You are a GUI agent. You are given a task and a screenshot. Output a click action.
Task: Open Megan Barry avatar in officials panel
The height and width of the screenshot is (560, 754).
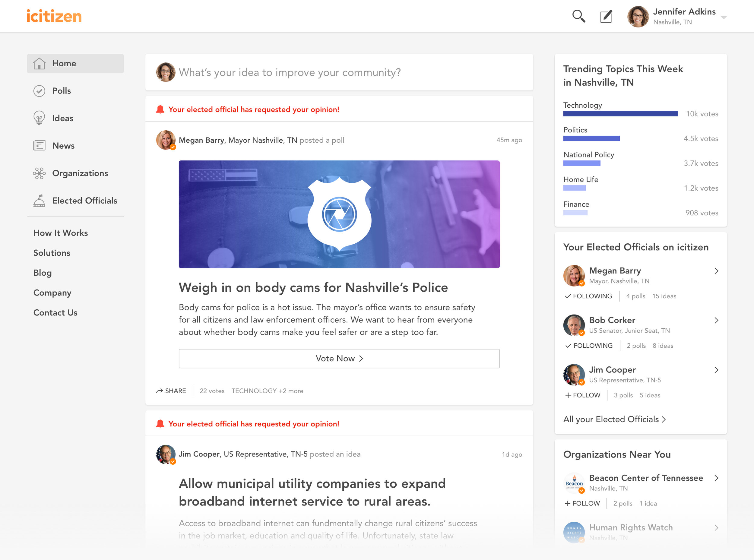(574, 276)
